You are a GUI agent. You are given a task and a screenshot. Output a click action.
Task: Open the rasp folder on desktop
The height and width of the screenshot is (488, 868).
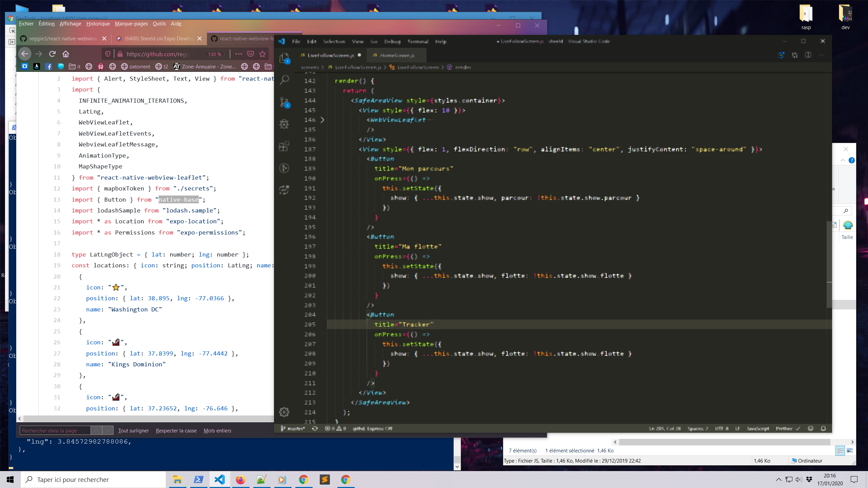tap(806, 18)
